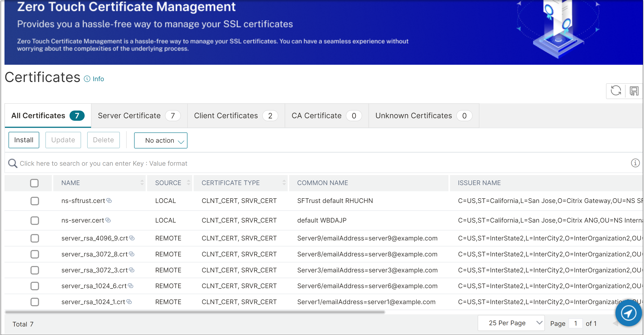
Task: Select server_rsa_1024_1.crt checkbox
Action: pos(35,302)
